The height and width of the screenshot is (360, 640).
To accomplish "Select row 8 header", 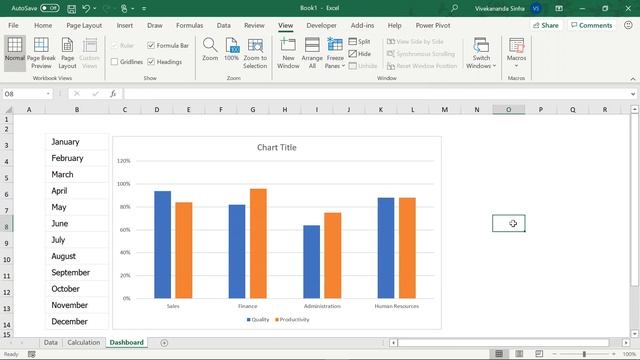I will coord(7,227).
